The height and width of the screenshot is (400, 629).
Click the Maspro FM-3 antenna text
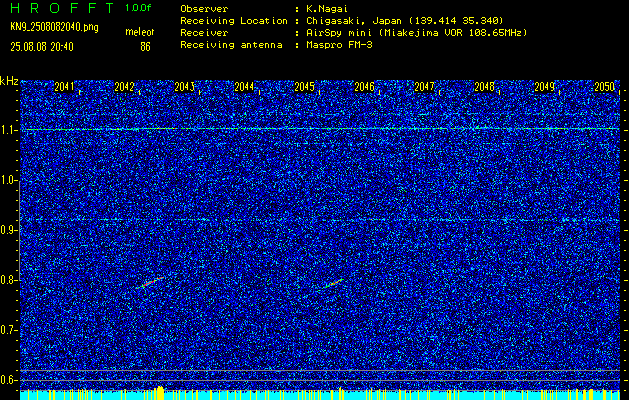coord(339,45)
